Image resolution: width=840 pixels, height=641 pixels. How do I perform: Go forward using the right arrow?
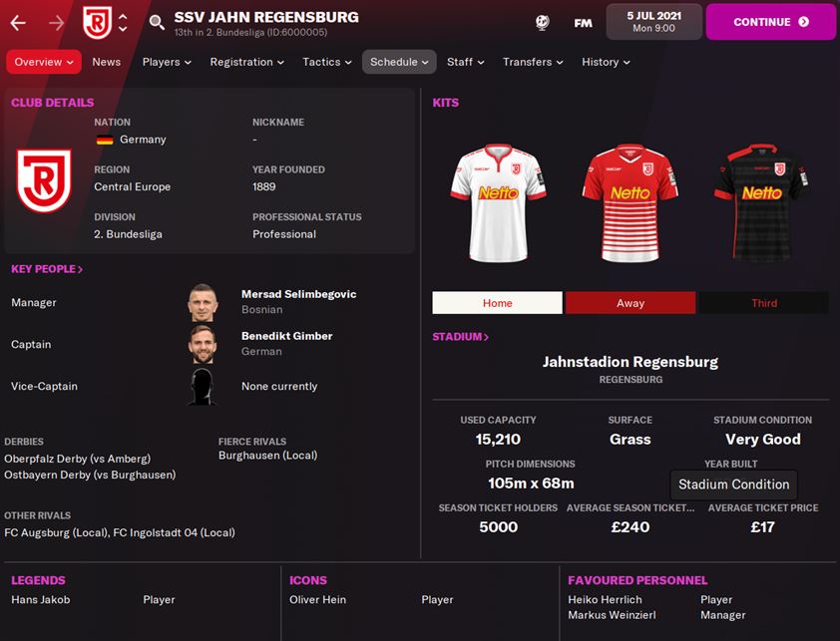[x=56, y=23]
